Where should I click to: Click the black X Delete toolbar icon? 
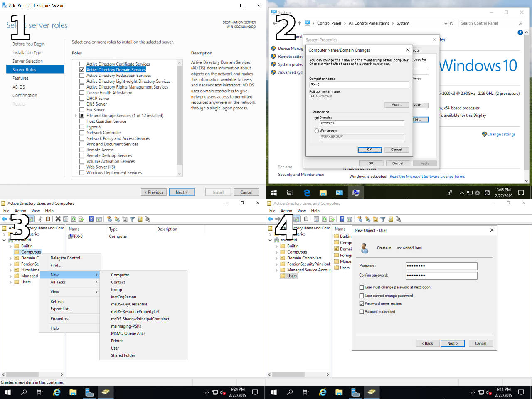coord(58,219)
